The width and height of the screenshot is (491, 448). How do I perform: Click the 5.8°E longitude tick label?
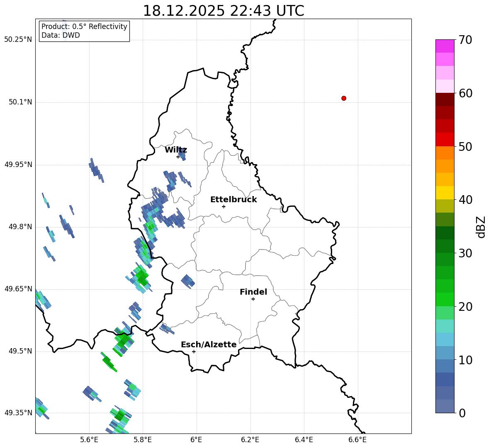143,440
